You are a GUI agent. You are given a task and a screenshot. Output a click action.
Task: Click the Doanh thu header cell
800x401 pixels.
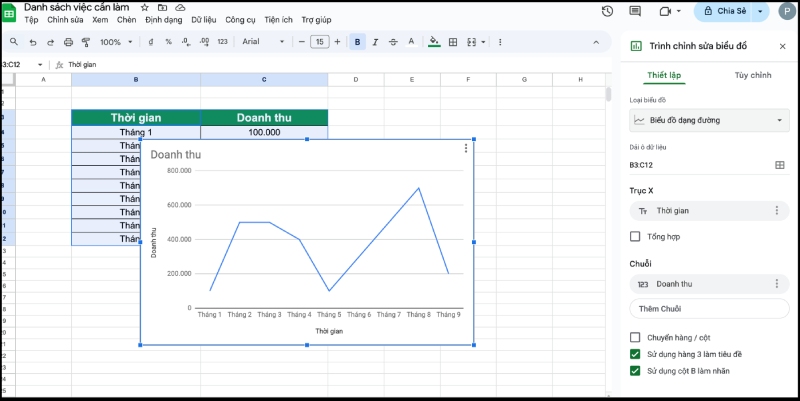[x=264, y=118]
